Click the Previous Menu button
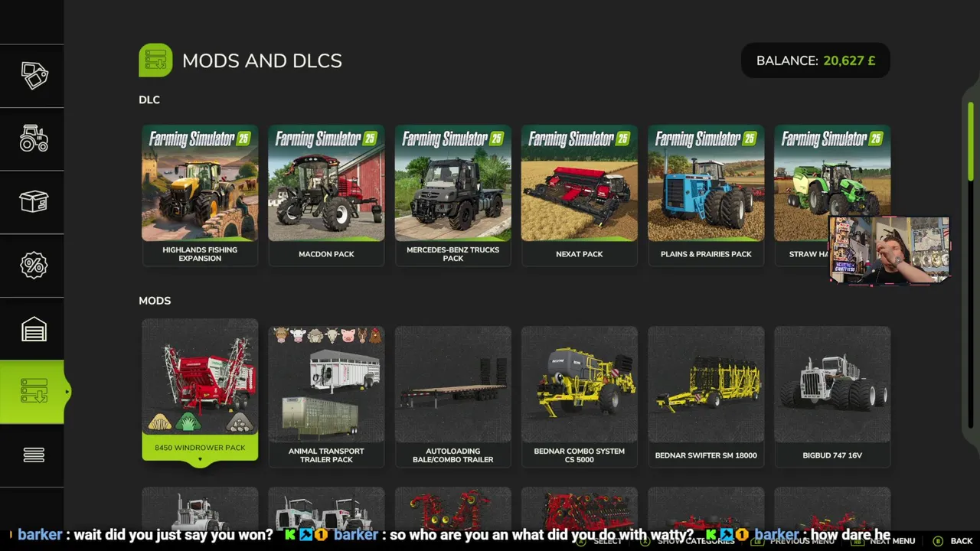 792,541
